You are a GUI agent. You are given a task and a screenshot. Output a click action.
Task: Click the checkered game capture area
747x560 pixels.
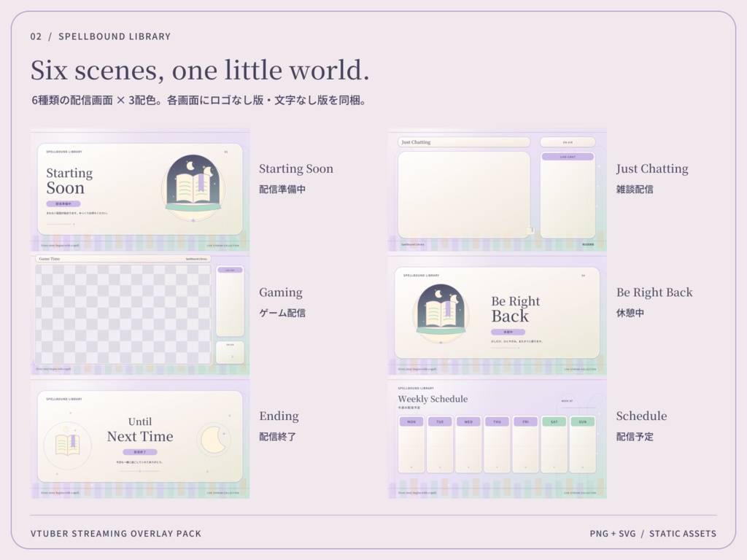coord(123,314)
